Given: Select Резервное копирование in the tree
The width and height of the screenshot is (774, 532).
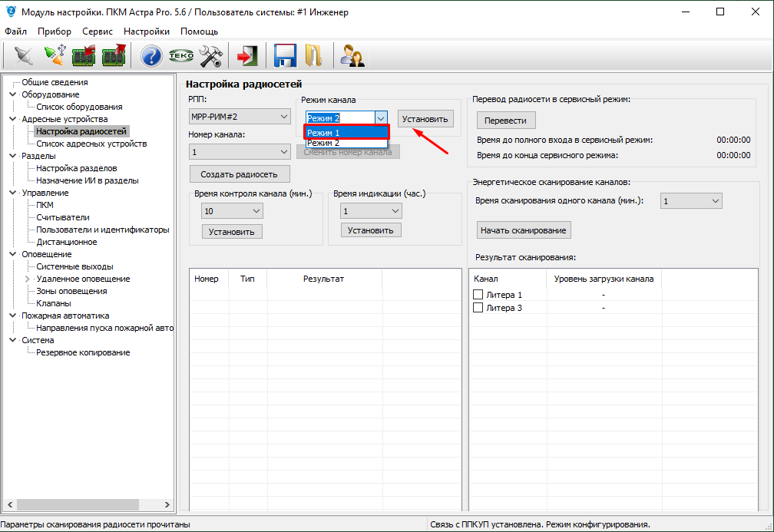Looking at the screenshot, I should coord(83,352).
